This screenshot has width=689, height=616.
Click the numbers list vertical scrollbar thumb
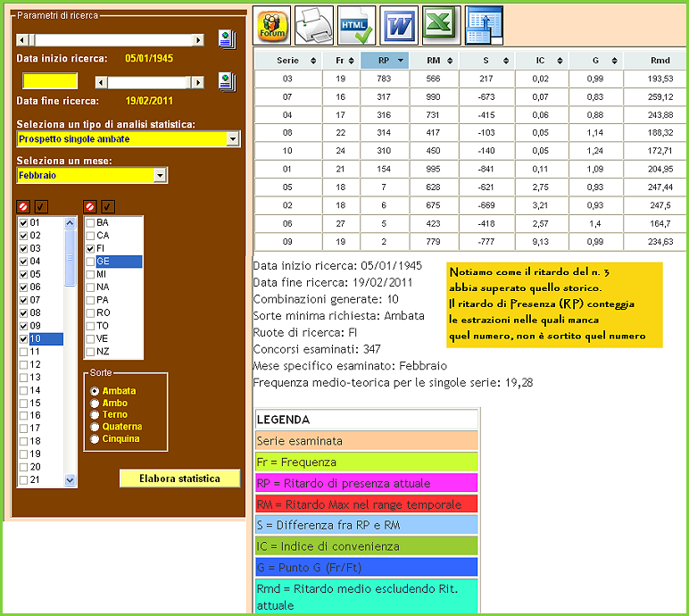point(70,258)
